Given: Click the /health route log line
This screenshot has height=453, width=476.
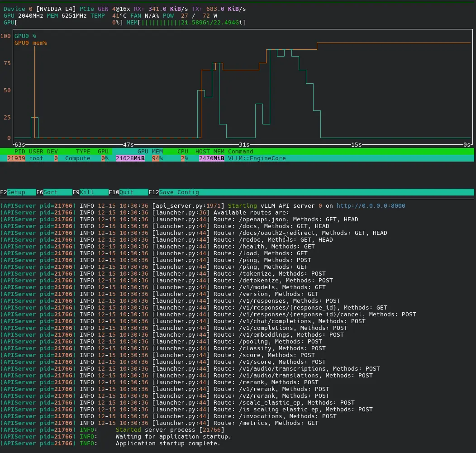Looking at the screenshot, I should point(157,247).
